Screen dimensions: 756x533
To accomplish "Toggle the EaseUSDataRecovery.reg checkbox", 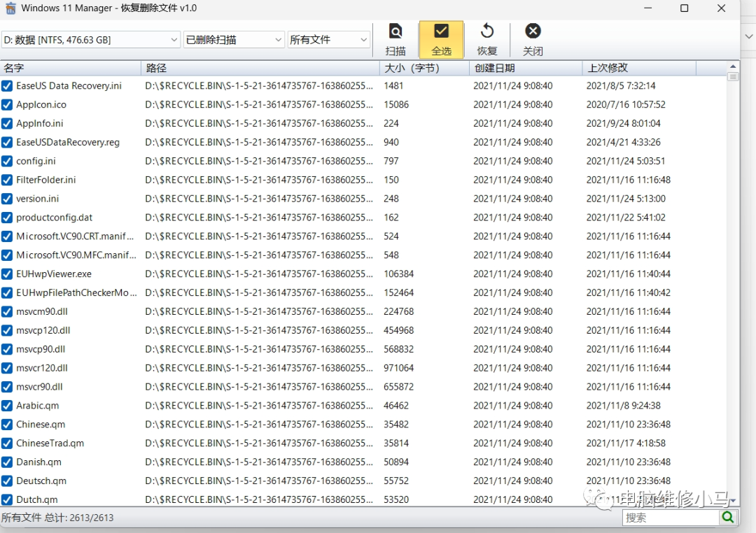I will coord(7,142).
